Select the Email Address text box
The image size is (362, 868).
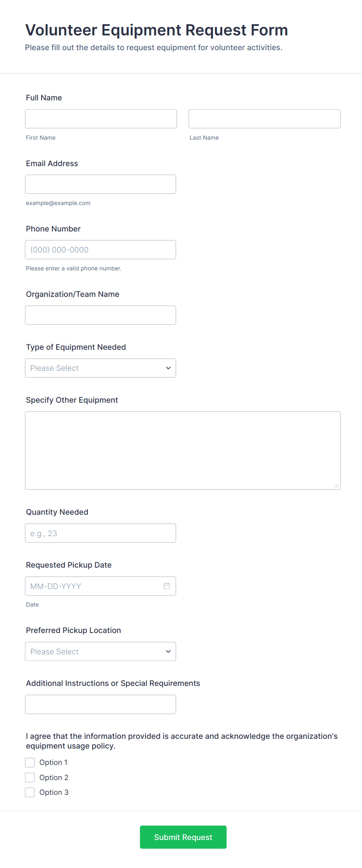(x=100, y=184)
